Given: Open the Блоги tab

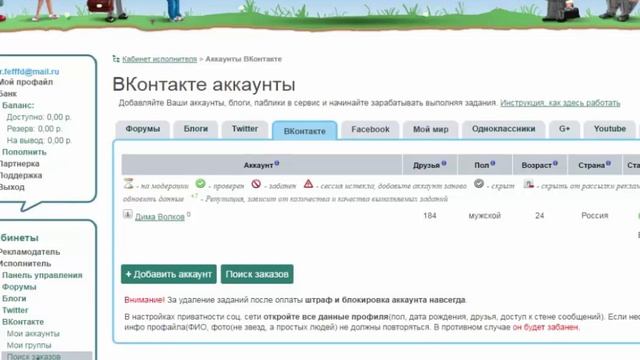Looking at the screenshot, I should (196, 129).
